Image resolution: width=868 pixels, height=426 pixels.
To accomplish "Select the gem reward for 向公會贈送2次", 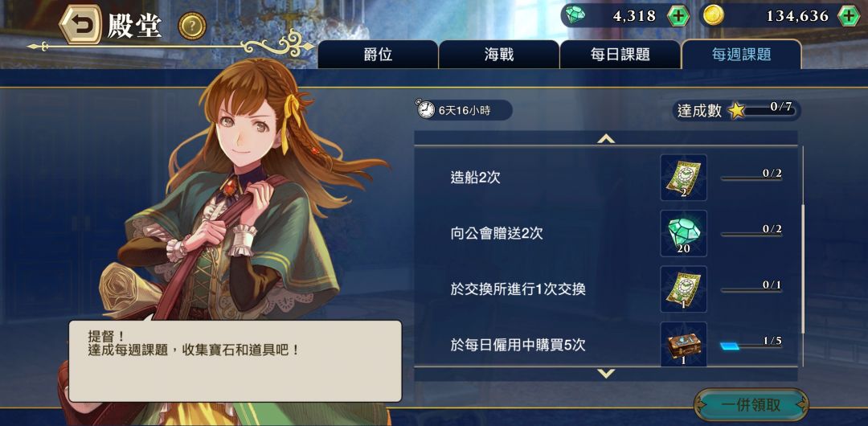I will [684, 233].
